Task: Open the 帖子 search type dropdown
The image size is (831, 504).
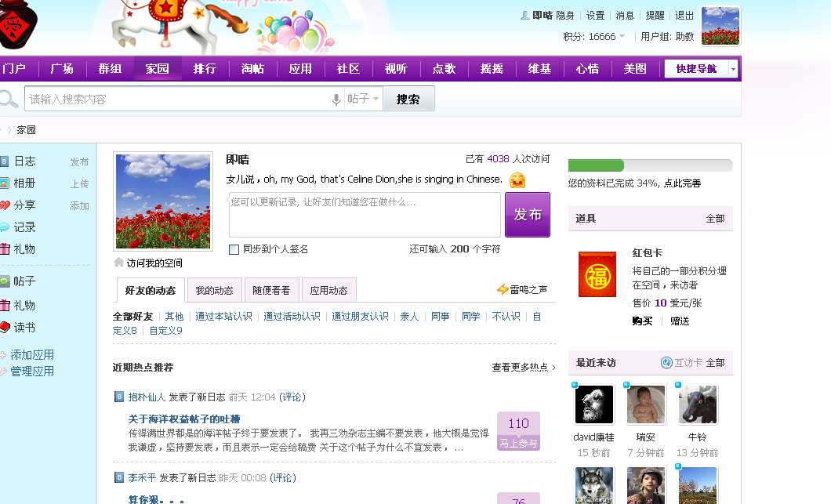Action: [364, 100]
